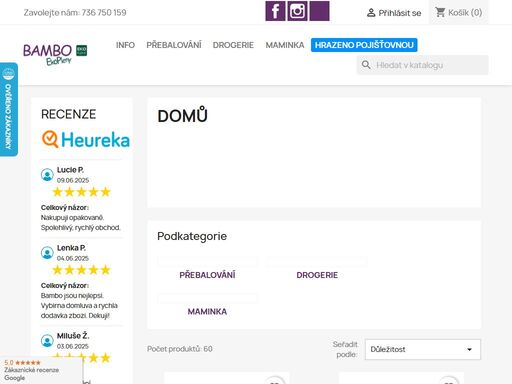The height and width of the screenshot is (384, 512).
Task: Click the search magnifier icon
Action: pos(366,65)
